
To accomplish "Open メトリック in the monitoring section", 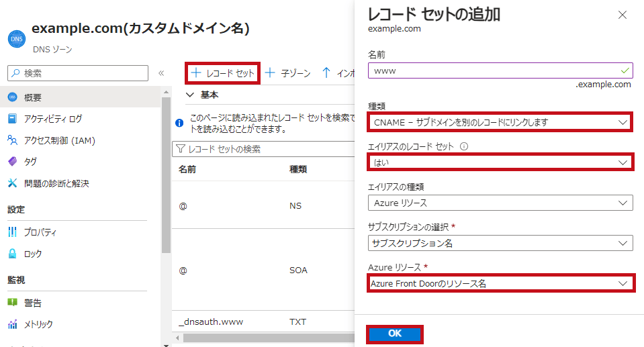I will [x=38, y=324].
